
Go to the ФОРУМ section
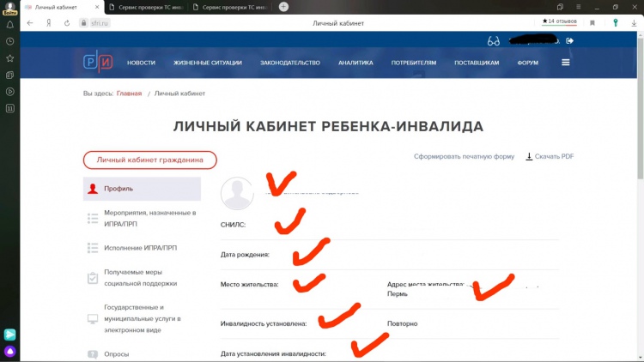coord(528,63)
